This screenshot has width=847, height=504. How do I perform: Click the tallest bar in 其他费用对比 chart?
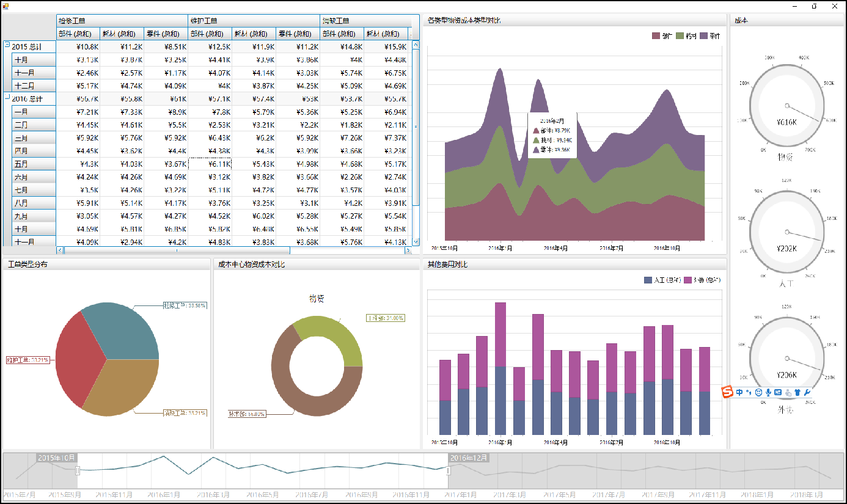point(500,368)
